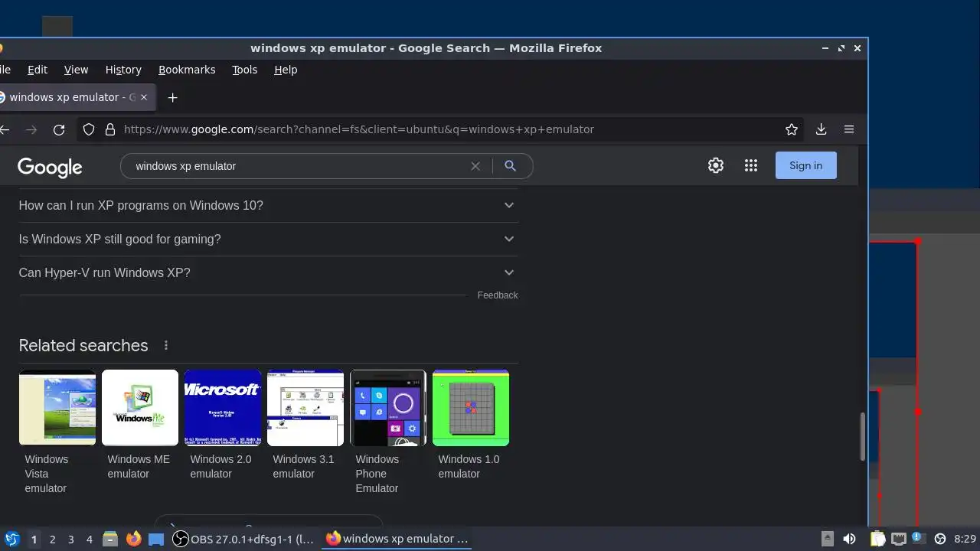Run the search with magnifier icon
980x551 pixels.
pyautogui.click(x=510, y=166)
